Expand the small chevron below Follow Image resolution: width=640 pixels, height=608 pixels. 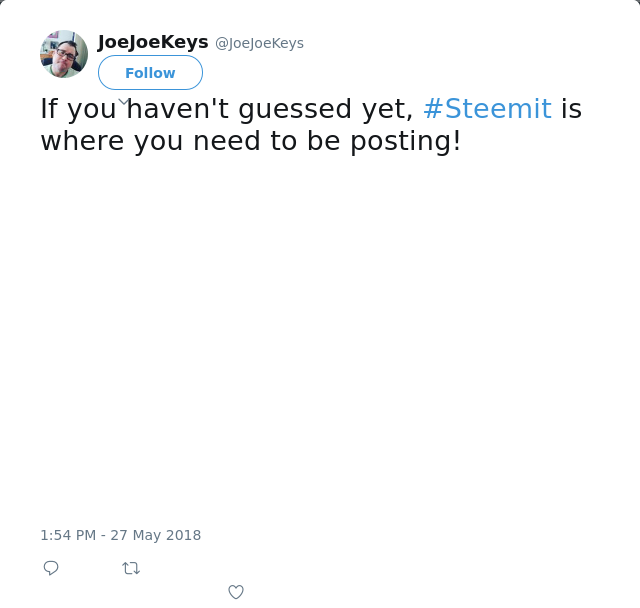[x=124, y=101]
